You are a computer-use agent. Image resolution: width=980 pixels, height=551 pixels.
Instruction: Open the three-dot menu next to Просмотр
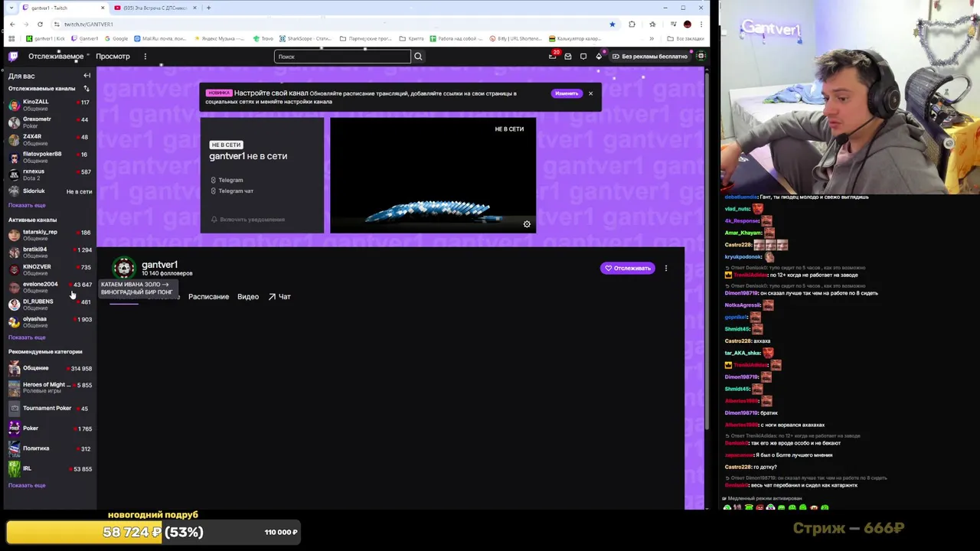(x=145, y=56)
